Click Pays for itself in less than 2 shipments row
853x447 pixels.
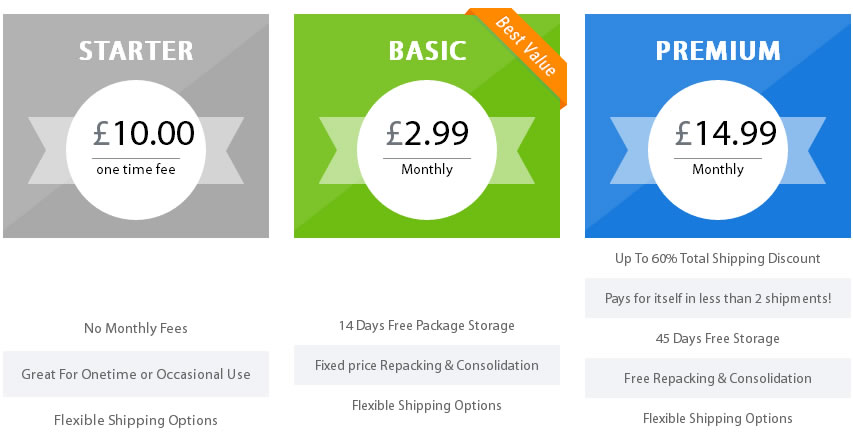tap(718, 298)
